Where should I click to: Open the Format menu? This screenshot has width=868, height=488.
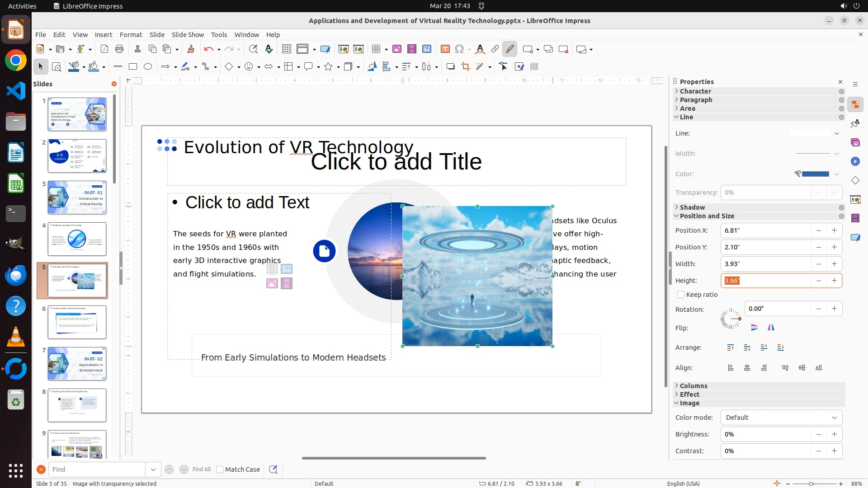click(131, 35)
